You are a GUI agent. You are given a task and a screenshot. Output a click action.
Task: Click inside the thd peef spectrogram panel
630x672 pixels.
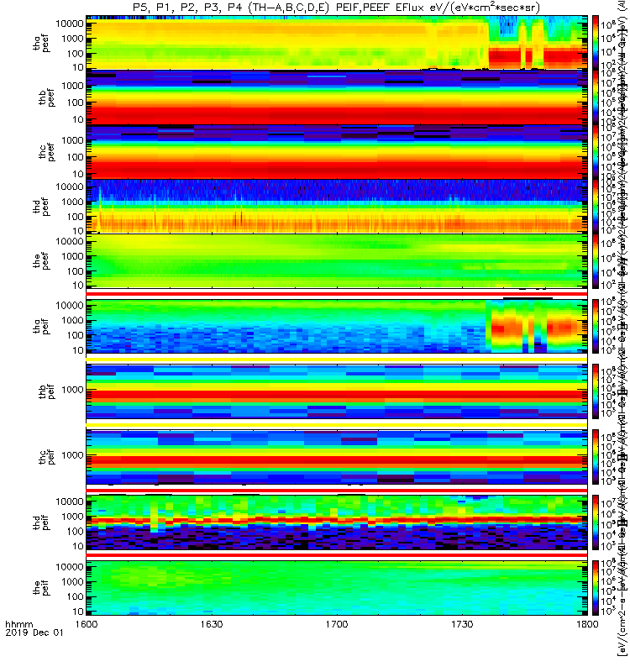tap(337, 206)
